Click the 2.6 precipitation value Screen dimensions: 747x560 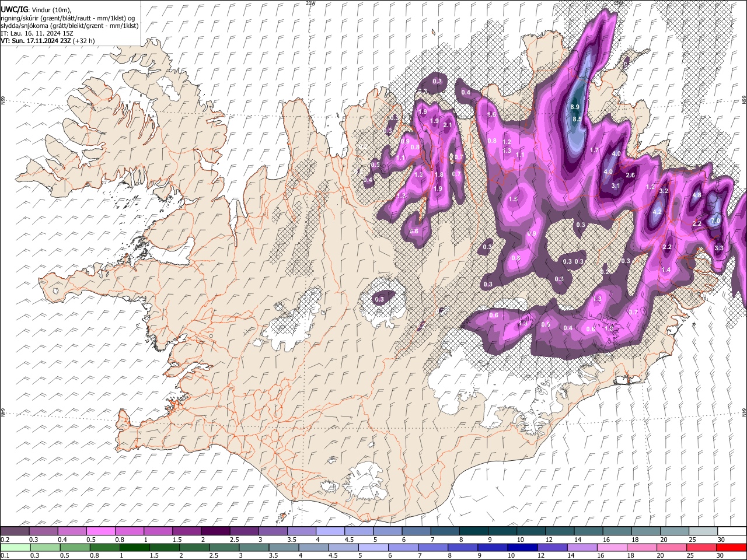point(630,175)
